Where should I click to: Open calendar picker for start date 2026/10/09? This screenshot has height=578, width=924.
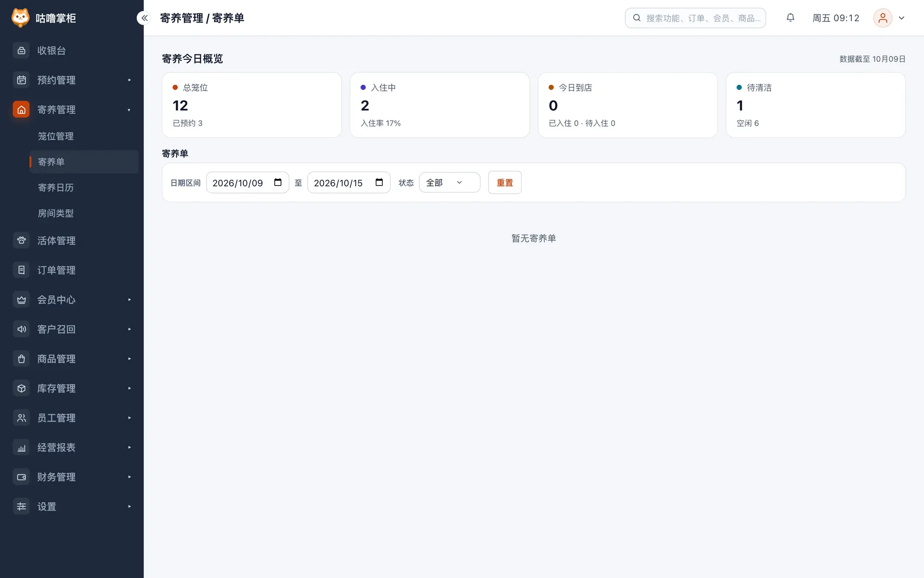pos(278,182)
